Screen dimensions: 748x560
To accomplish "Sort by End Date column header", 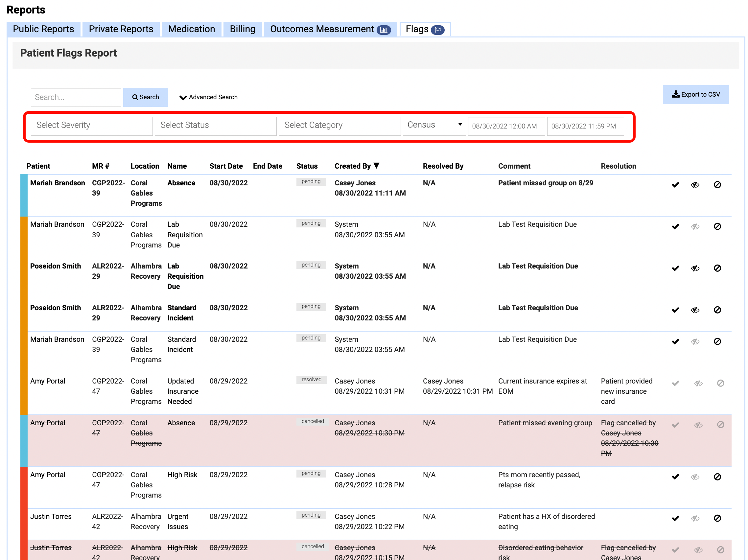I will 268,166.
